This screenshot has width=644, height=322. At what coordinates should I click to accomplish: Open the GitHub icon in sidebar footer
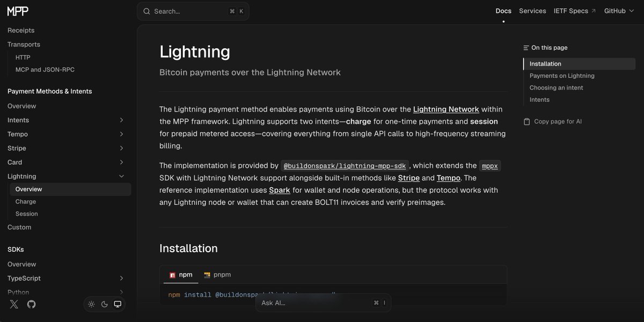coord(31,304)
